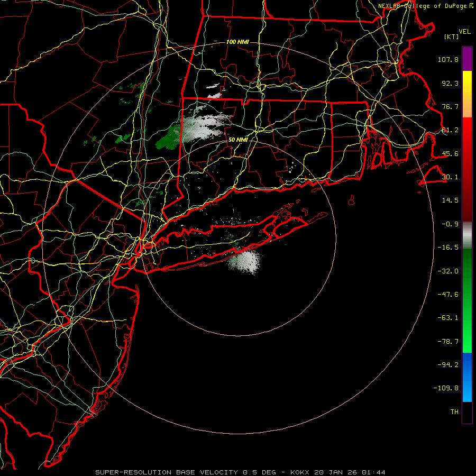Pick the blue segment of the velocity color bar

tap(467, 377)
